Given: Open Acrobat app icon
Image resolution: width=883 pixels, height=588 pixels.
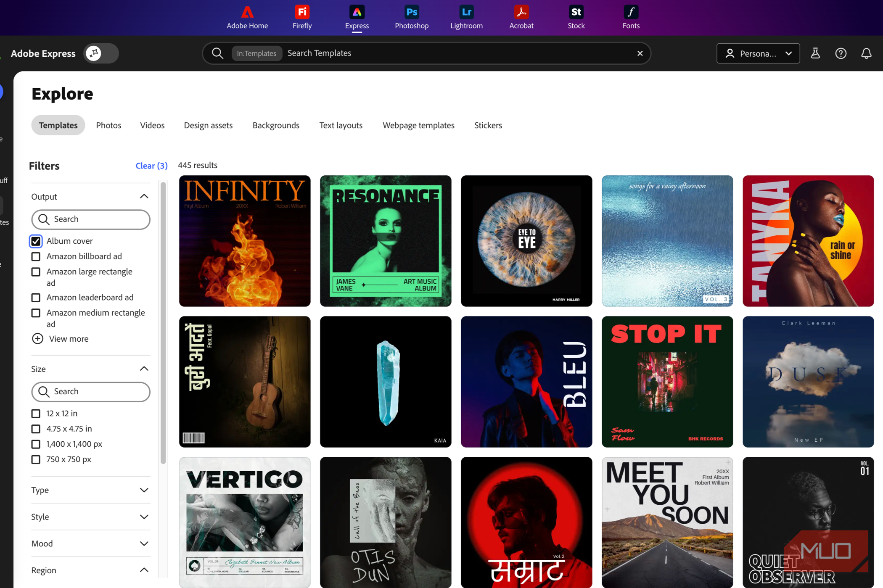Looking at the screenshot, I should point(521,17).
